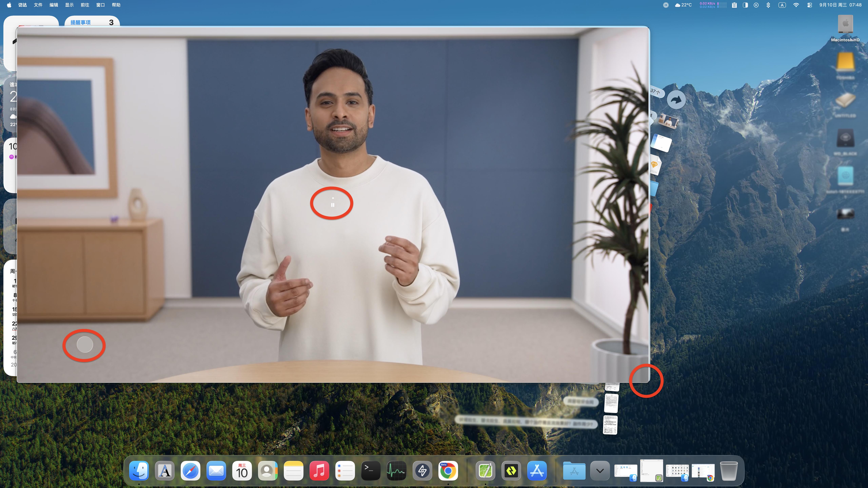Switch the input source A indicator
868x488 pixels.
pos(782,5)
